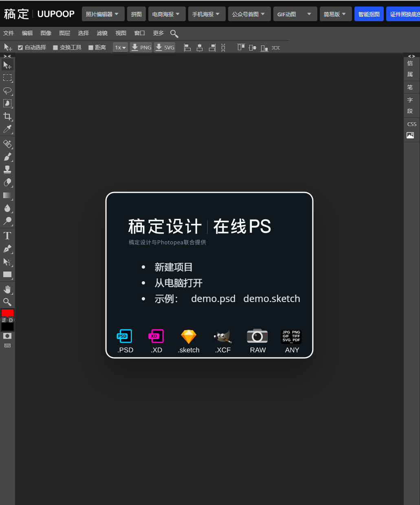Select the Crop tool
Screen dimensions: 420x505
point(7,116)
